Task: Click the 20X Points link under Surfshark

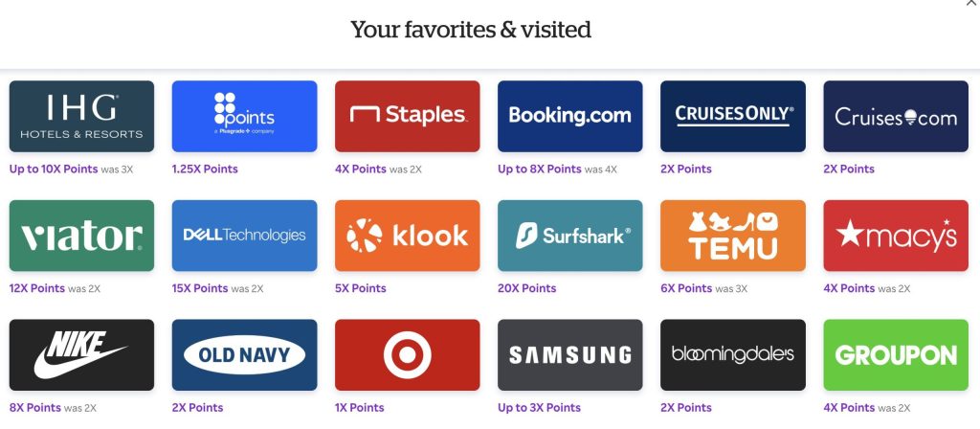Action: point(527,288)
